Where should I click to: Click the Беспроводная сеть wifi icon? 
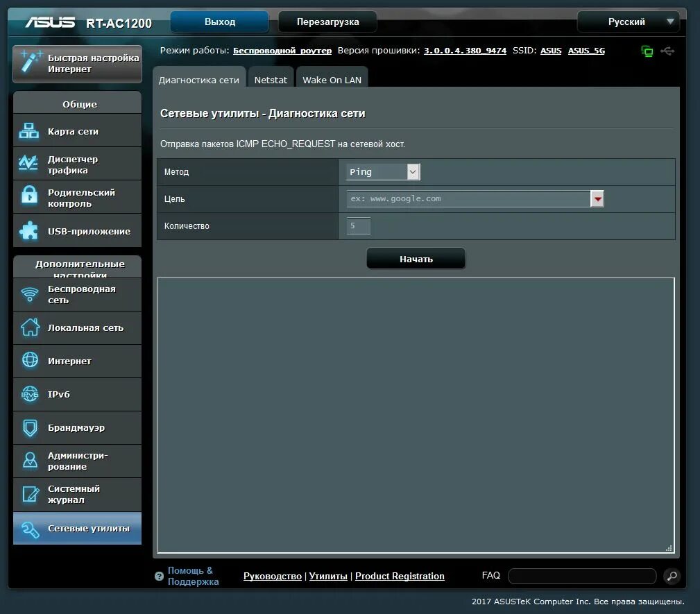point(30,294)
